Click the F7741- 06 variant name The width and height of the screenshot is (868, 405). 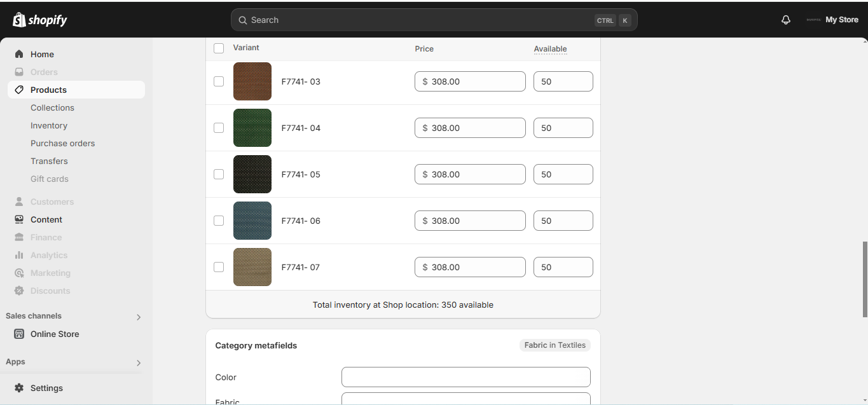tap(301, 221)
